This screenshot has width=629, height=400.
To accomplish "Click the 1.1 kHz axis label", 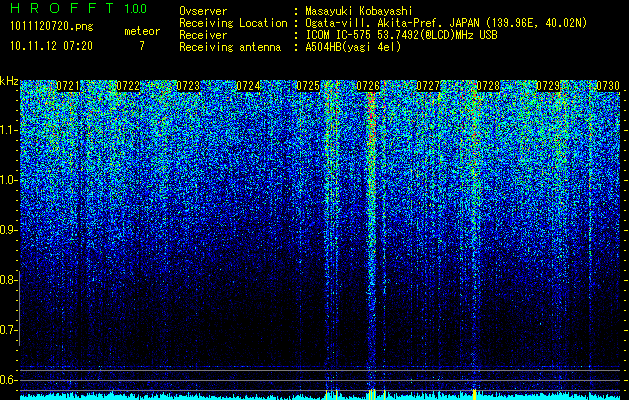I will pyautogui.click(x=9, y=130).
